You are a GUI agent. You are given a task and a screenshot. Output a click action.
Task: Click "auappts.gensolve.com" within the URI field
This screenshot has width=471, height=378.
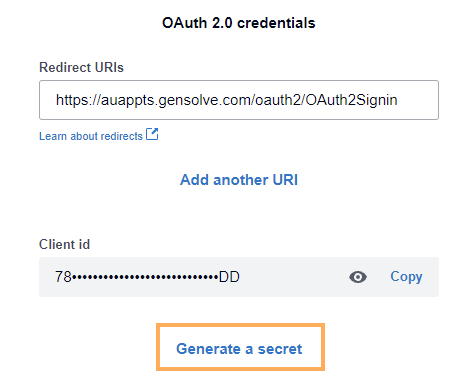176,100
